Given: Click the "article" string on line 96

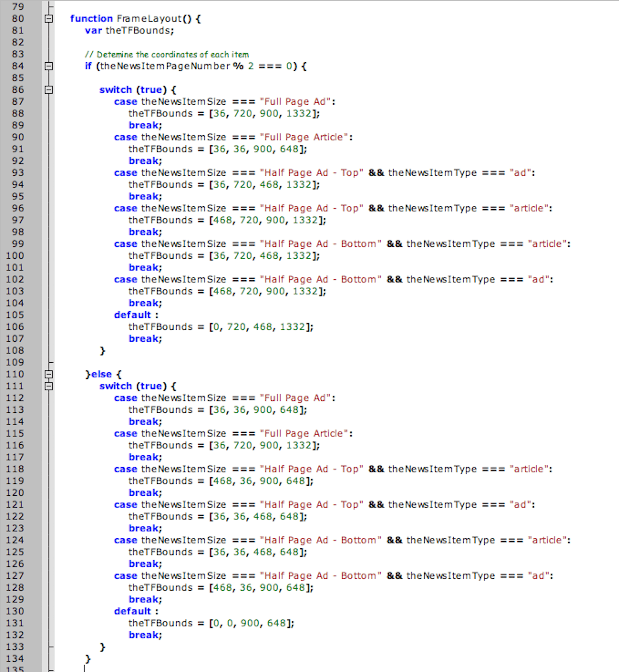Looking at the screenshot, I should pos(529,208).
